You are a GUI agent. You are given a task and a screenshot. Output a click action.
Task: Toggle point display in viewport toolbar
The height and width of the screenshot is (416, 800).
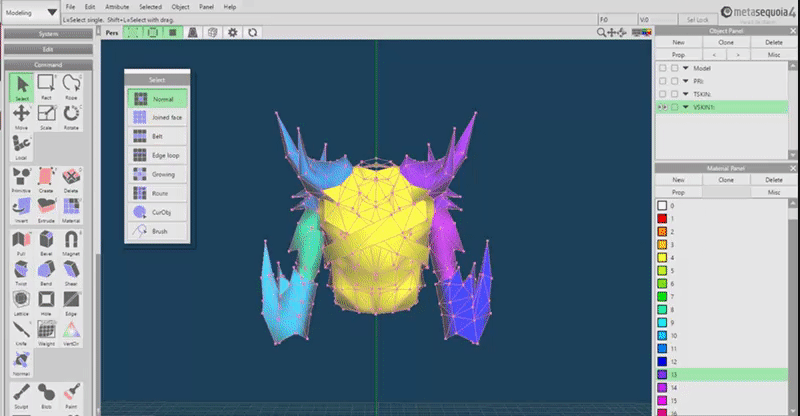[x=133, y=32]
